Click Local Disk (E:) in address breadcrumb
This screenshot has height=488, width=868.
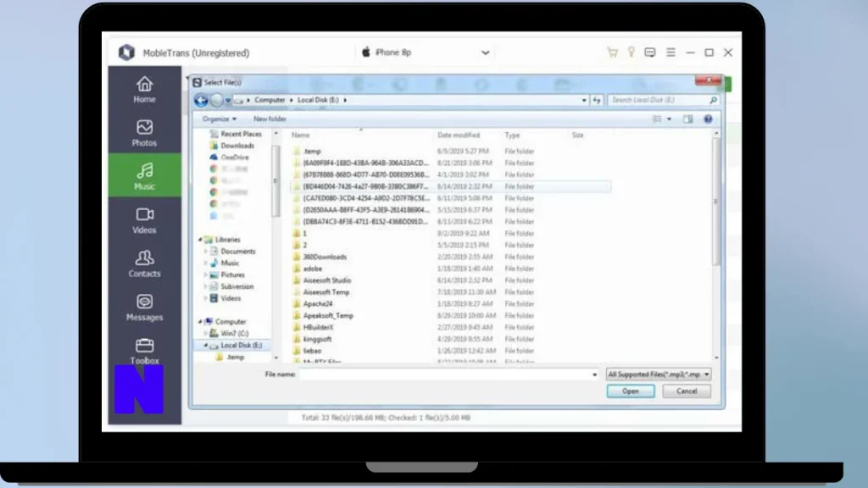pos(318,100)
